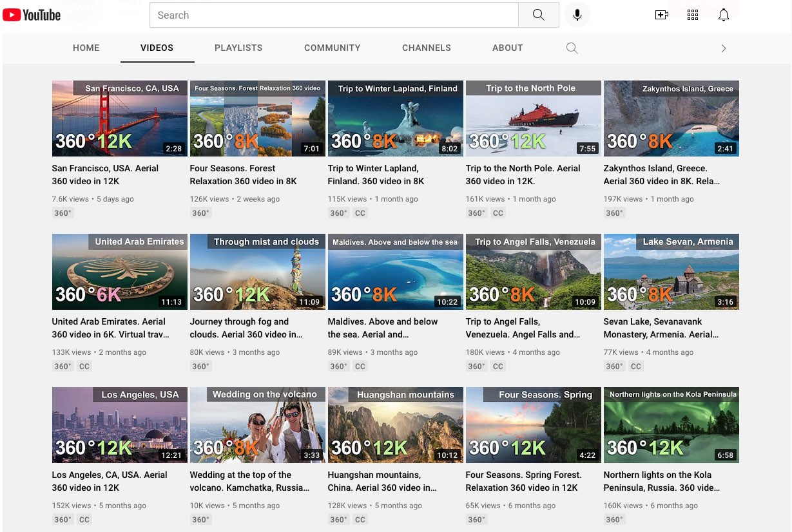Click the magnifying glass search button
The height and width of the screenshot is (532, 792).
click(x=538, y=15)
